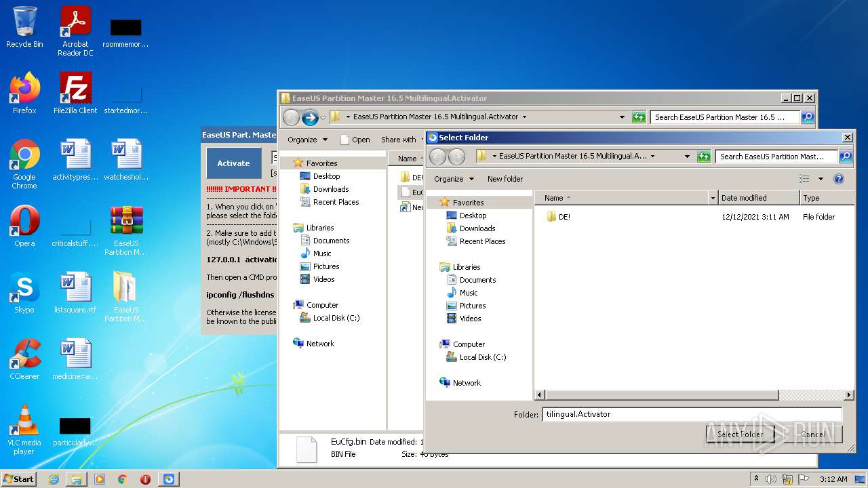Click Select Folder search box
This screenshot has width=868, height=488.
click(776, 157)
